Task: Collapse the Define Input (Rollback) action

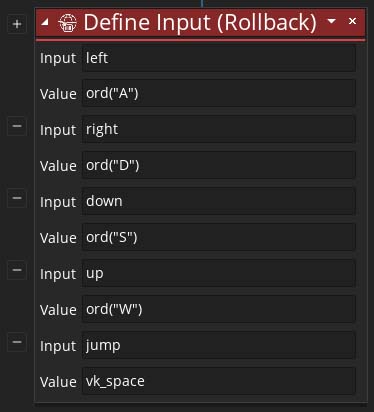Action: (x=45, y=22)
